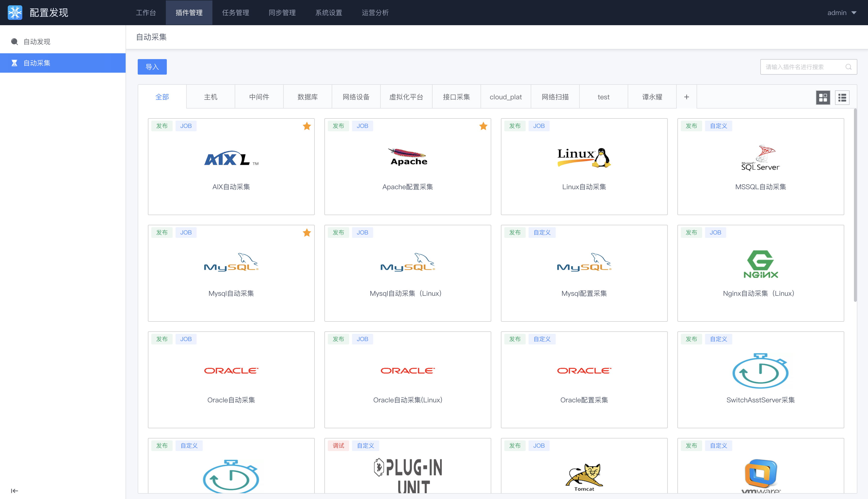
Task: Switch to grid view layout
Action: (823, 98)
